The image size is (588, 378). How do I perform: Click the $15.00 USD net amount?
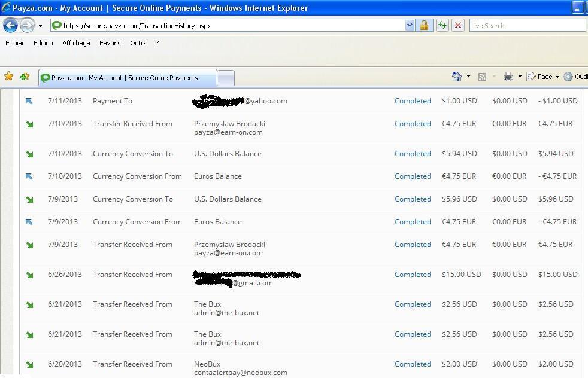pos(557,274)
